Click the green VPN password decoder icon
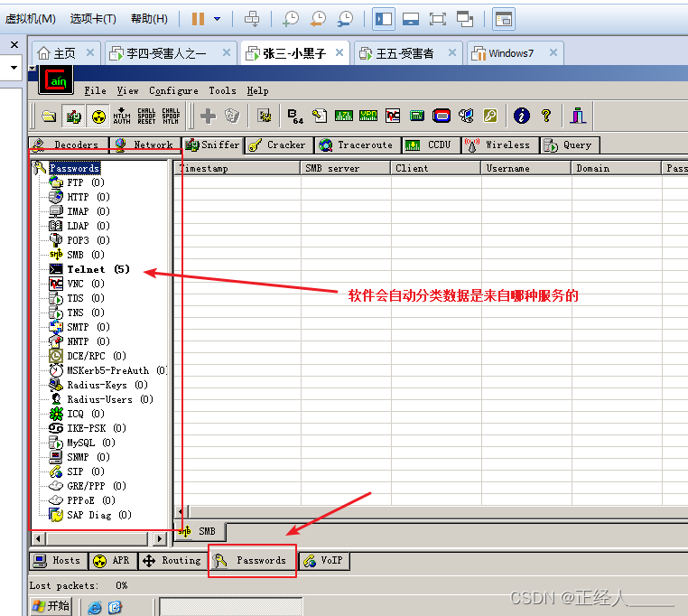Image resolution: width=688 pixels, height=616 pixels. coord(368,116)
